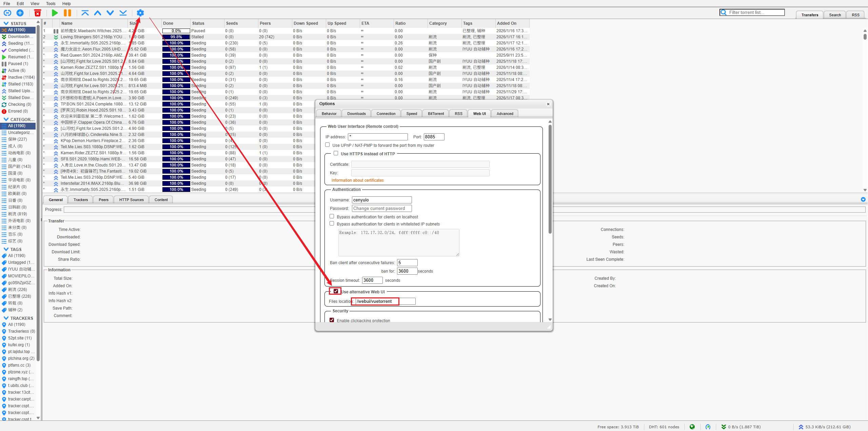Click the Add Torrent File plus icon
Image resolution: width=868 pixels, height=431 pixels.
20,13
